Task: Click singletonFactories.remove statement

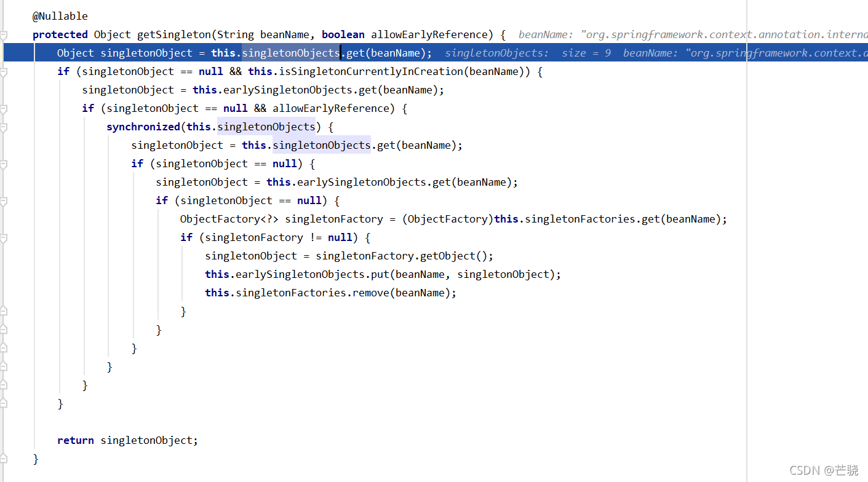Action: pyautogui.click(x=331, y=293)
